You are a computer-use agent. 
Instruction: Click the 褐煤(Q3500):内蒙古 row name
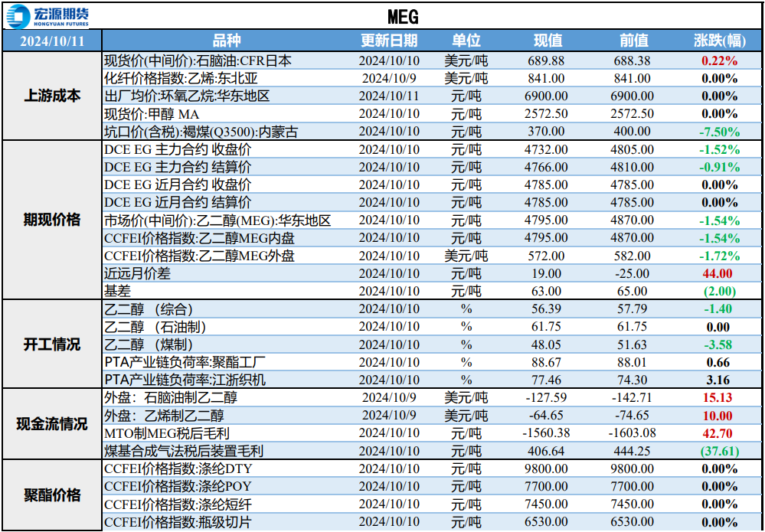click(x=201, y=132)
